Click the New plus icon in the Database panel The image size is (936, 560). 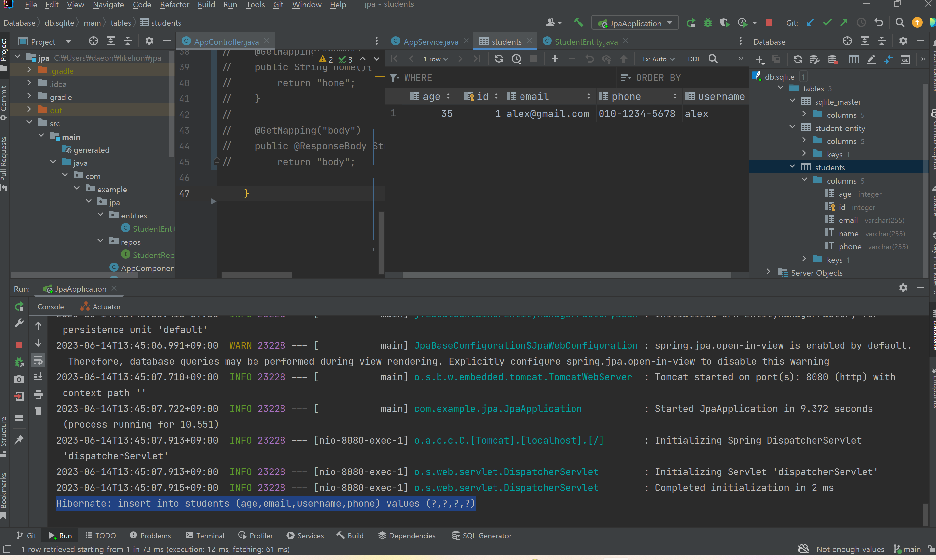tap(759, 59)
